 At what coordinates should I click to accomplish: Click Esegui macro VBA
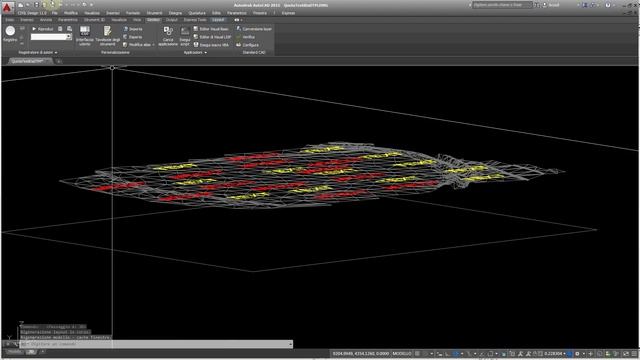coord(211,45)
